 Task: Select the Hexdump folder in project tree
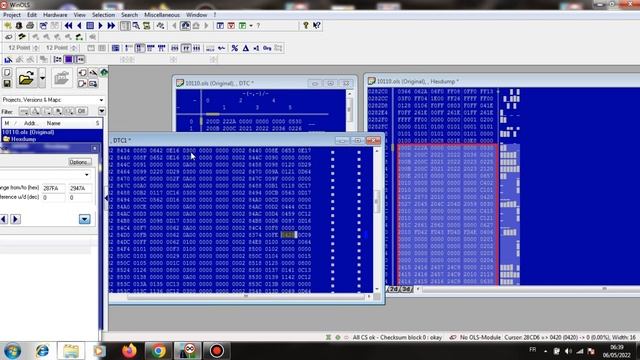[x=23, y=139]
